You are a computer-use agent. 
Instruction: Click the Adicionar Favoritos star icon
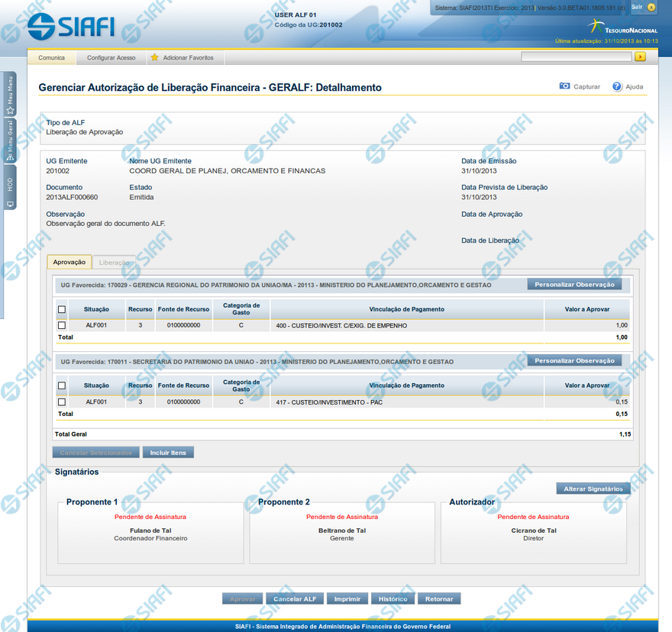pos(154,58)
